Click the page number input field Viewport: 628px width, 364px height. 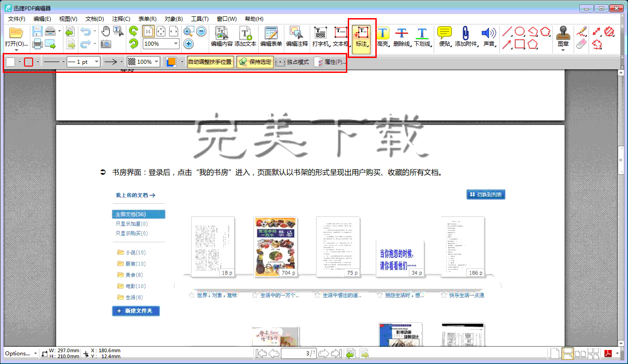[x=298, y=354]
